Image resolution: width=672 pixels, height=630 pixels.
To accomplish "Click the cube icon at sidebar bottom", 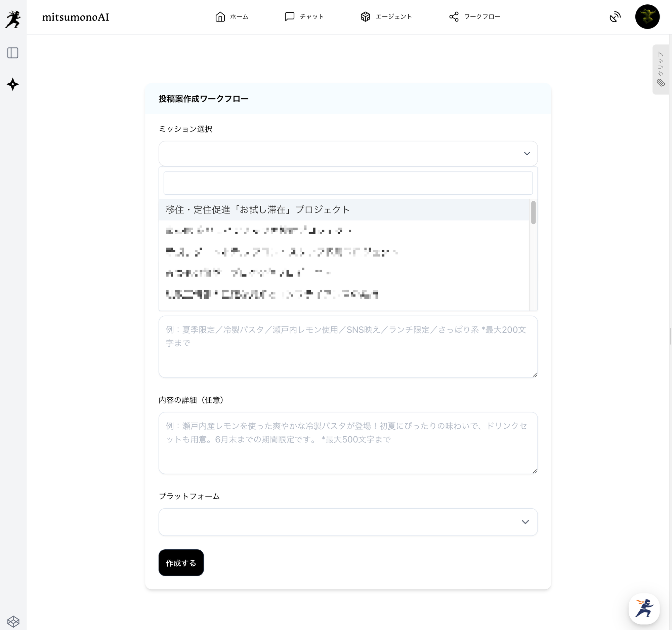I will tap(13, 621).
